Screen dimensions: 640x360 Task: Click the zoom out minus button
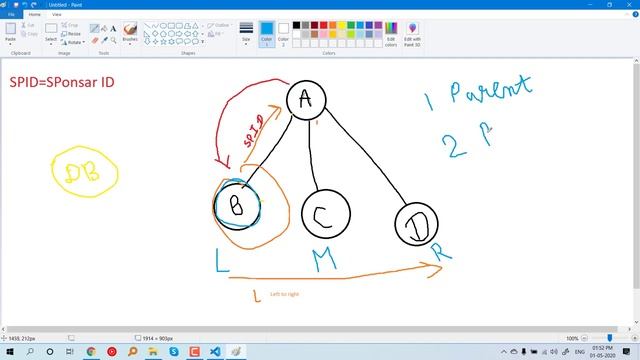[x=584, y=338]
